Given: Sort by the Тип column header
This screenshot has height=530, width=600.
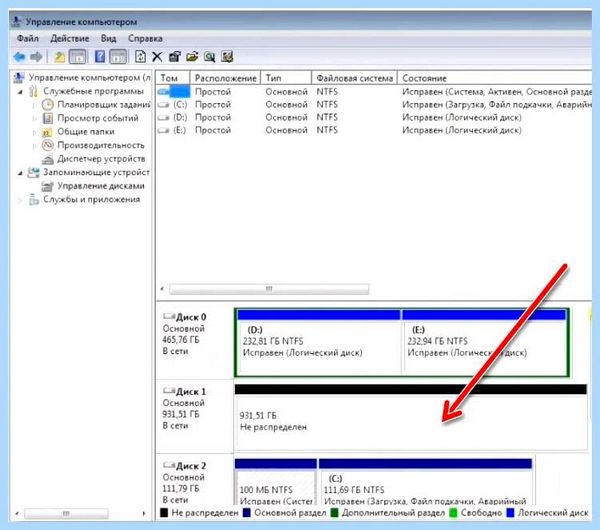Looking at the screenshot, I should (286, 78).
